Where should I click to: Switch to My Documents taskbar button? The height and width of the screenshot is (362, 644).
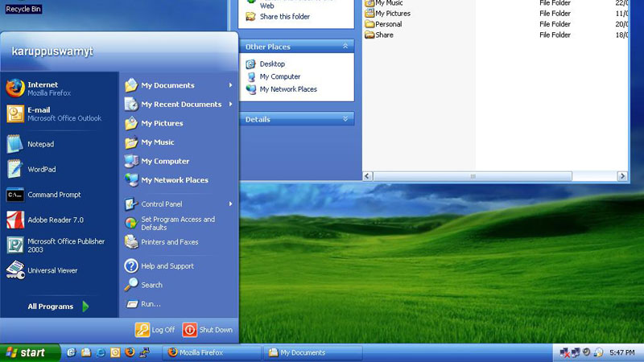313,352
